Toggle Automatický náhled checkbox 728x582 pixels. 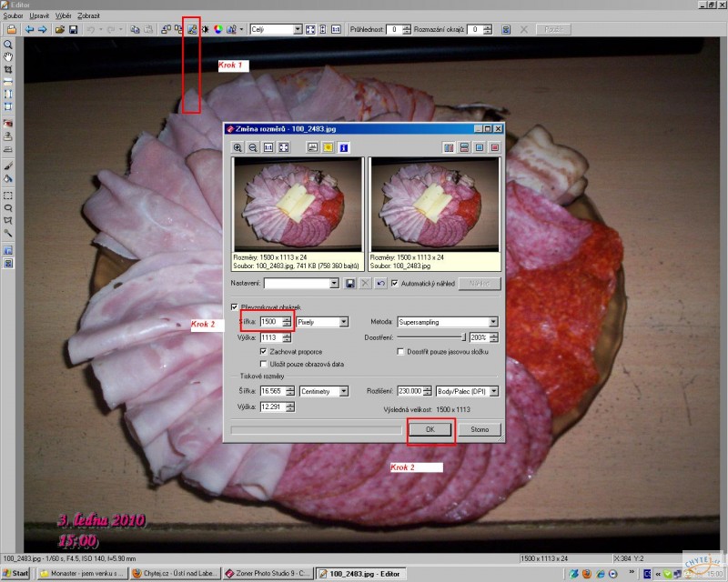(x=395, y=283)
